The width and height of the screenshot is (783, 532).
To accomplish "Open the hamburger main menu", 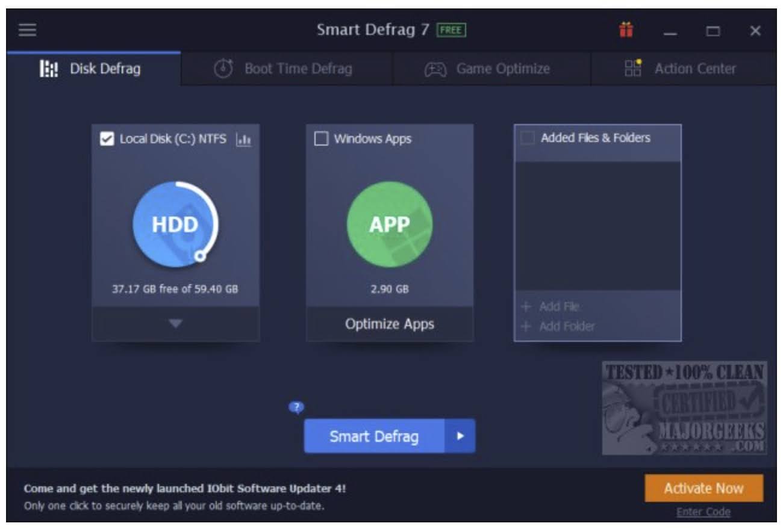I will tap(27, 30).
